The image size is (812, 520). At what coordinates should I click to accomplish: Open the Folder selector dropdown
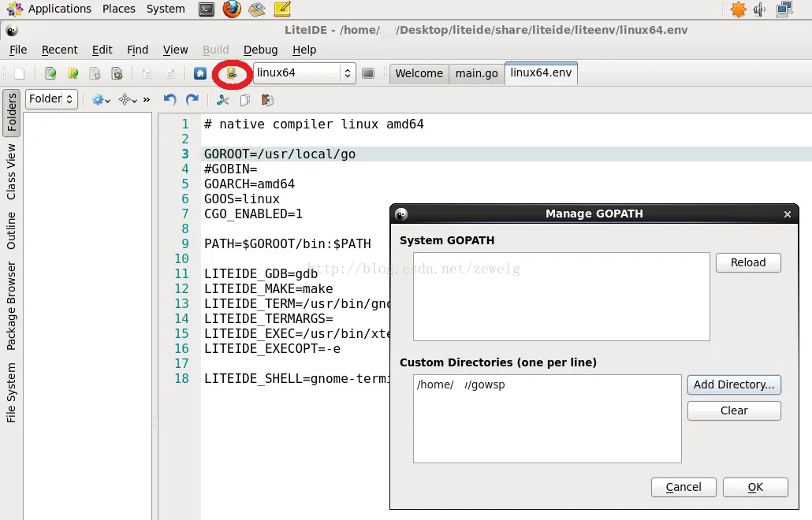(51, 99)
